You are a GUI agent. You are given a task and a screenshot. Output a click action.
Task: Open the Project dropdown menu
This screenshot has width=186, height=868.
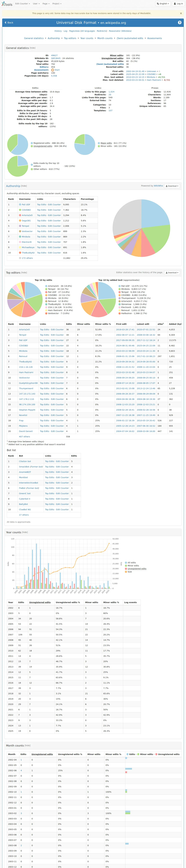57,4
